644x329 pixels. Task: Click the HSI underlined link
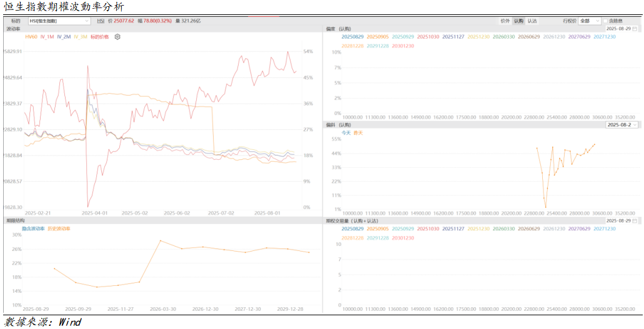click(x=101, y=21)
